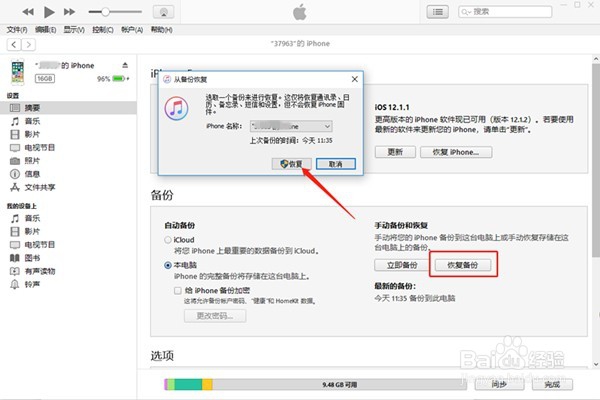Open the 帮助(H) menu

point(161,29)
